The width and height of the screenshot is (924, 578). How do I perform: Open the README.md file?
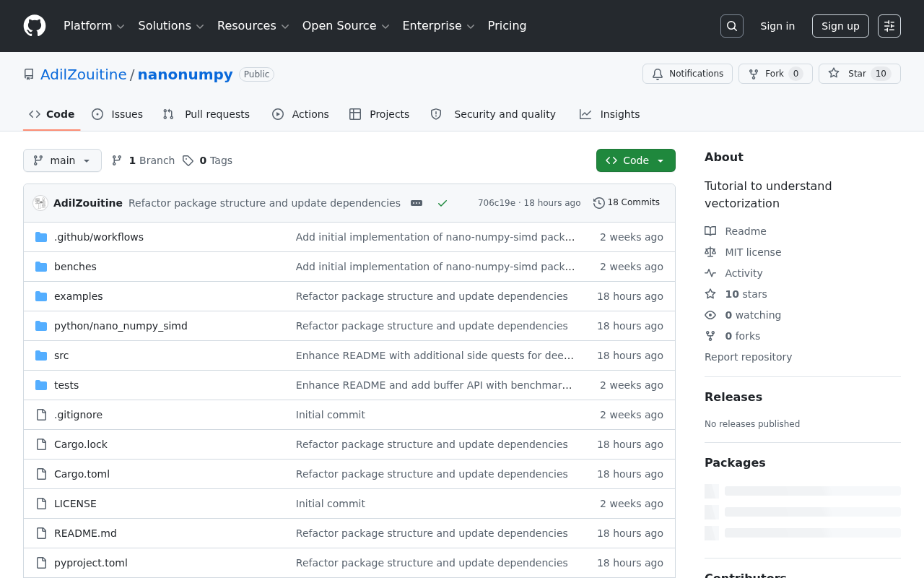(x=85, y=533)
